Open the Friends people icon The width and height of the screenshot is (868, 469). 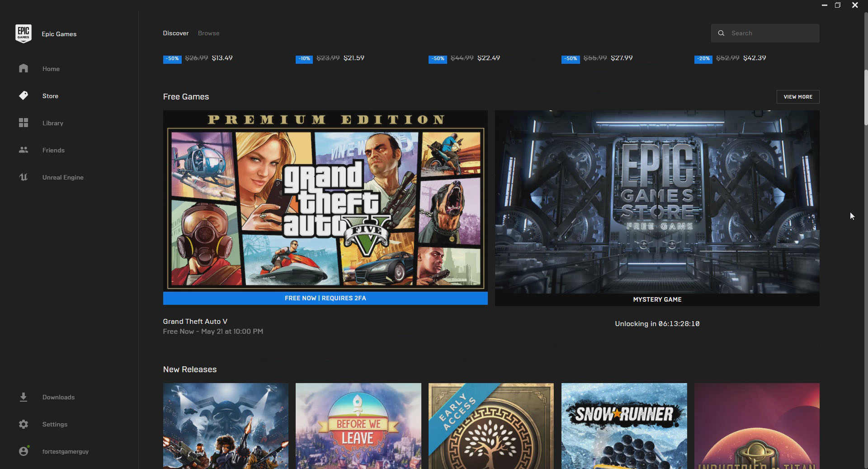pos(24,150)
